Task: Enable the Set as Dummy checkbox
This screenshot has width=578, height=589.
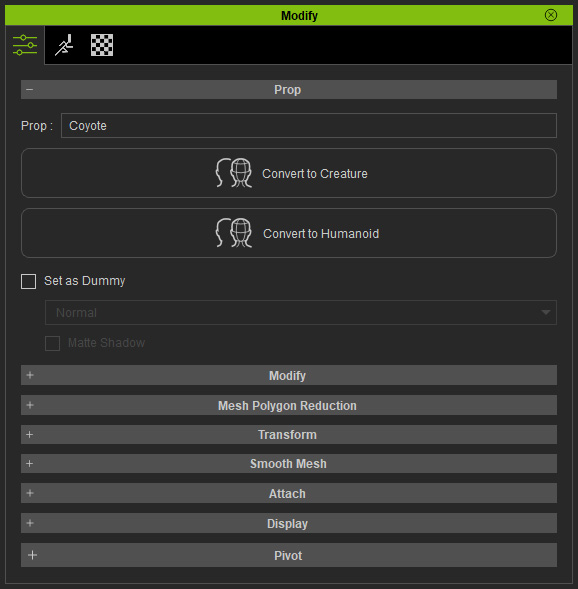Action: pyautogui.click(x=29, y=281)
